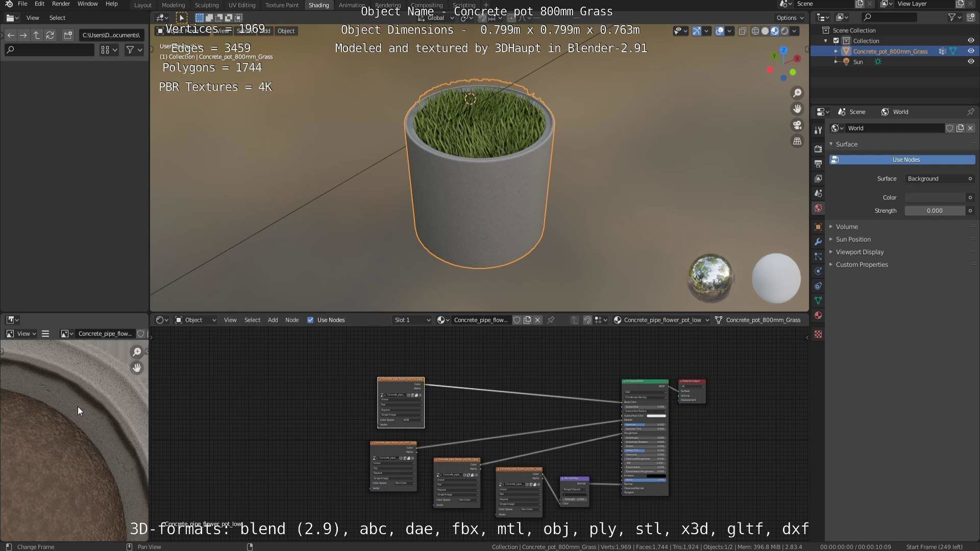Open node editor Add menu
Viewport: 980px width, 551px height.
click(x=273, y=320)
